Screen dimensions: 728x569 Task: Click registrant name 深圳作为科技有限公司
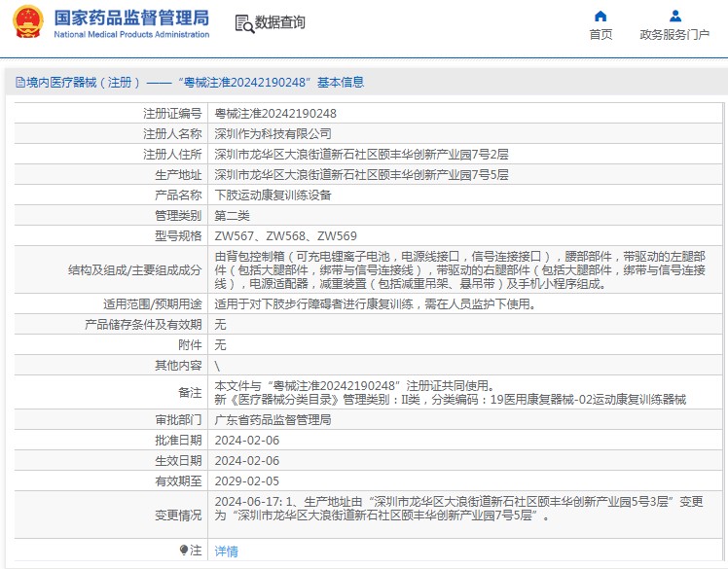click(x=273, y=133)
